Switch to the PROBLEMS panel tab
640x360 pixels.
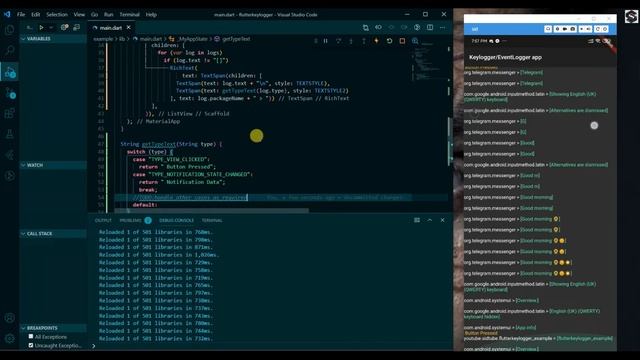pyautogui.click(x=131, y=220)
